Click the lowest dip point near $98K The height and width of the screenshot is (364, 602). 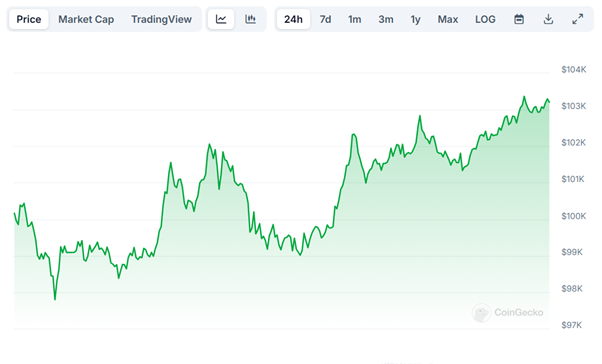click(55, 299)
